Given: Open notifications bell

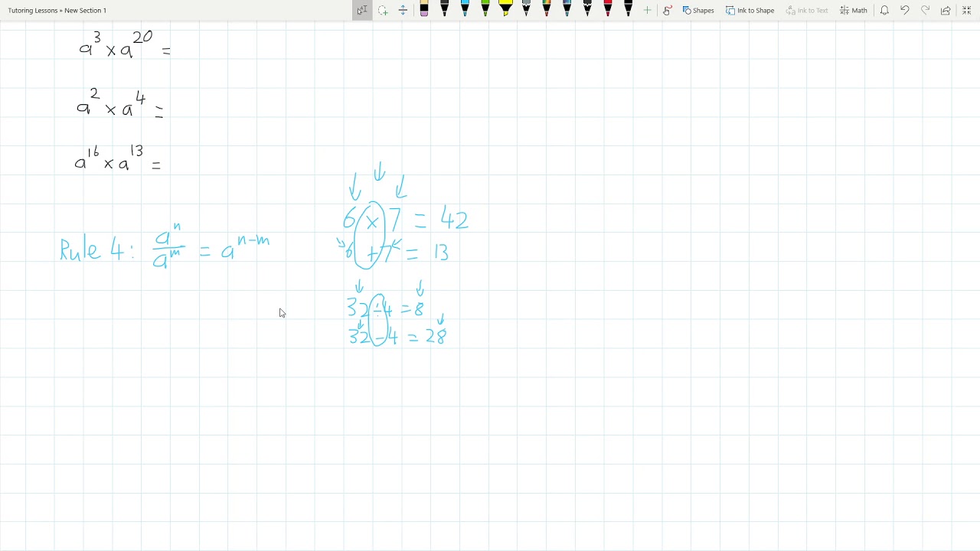Looking at the screenshot, I should tap(884, 10).
